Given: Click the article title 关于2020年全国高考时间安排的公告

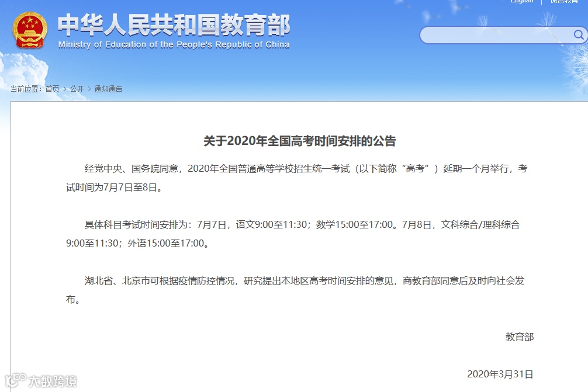Looking at the screenshot, I should click(x=300, y=141).
